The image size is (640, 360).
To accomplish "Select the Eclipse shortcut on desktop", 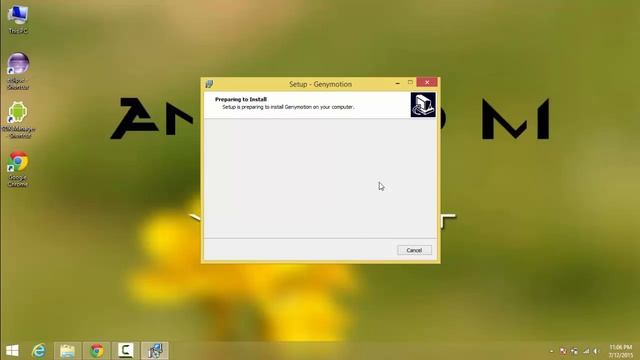I will coord(18,71).
